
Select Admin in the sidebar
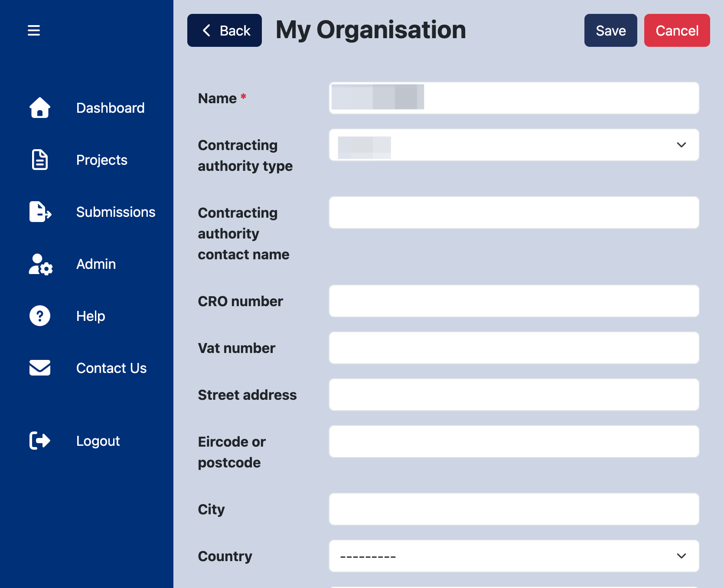coord(96,264)
